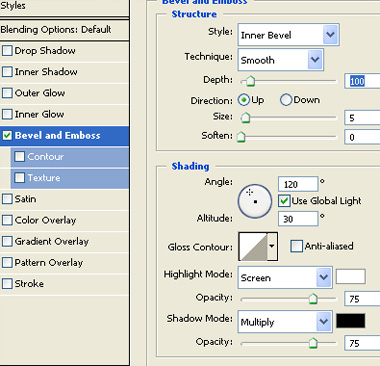Select the Styles entry in list
This screenshot has width=380, height=366.
pos(64,7)
